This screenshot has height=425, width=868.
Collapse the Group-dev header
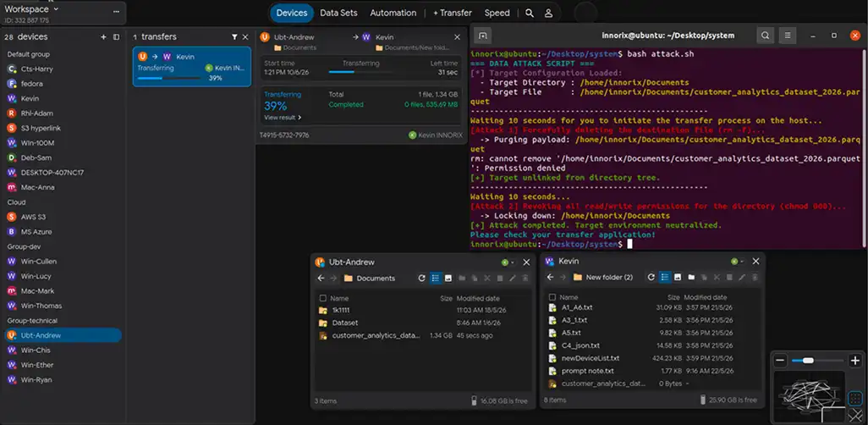tap(24, 246)
